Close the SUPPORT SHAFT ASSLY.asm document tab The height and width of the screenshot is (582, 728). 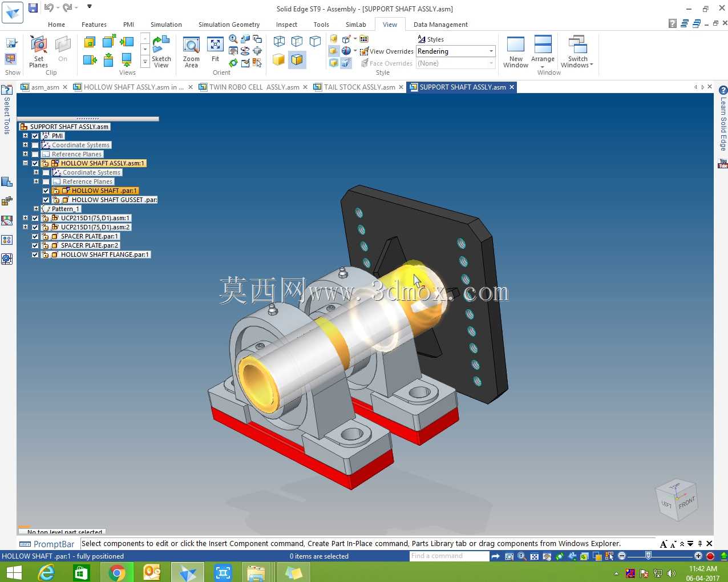pyautogui.click(x=512, y=87)
